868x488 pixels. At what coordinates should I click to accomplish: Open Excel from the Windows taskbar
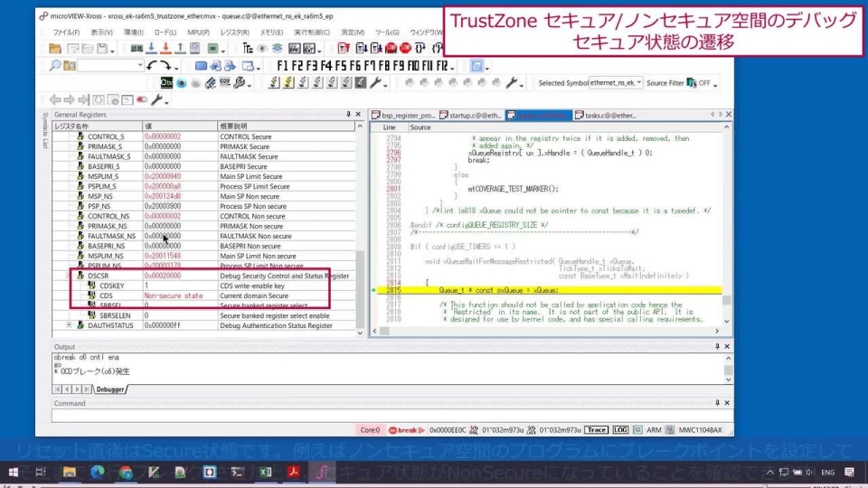[266, 472]
